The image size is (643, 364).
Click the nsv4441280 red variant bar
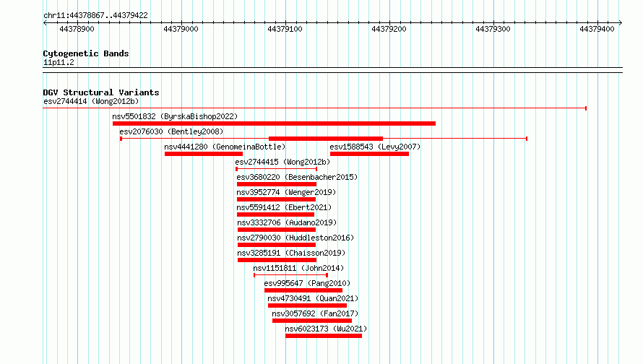click(x=204, y=154)
